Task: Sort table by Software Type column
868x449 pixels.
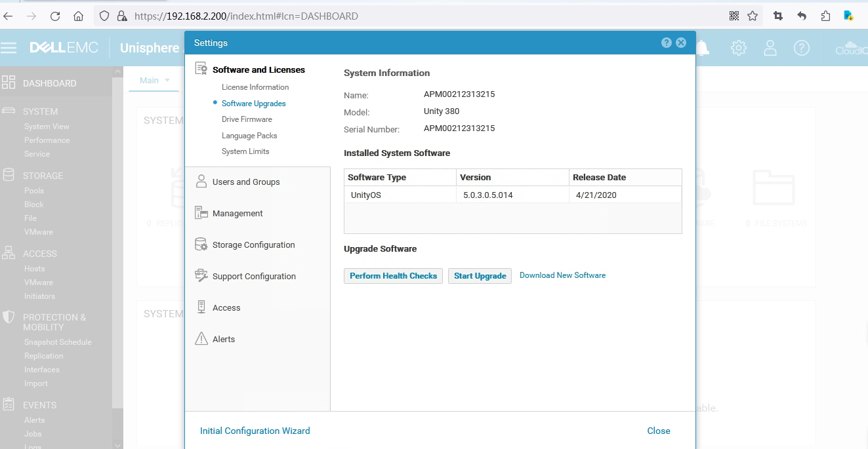Action: (400, 178)
